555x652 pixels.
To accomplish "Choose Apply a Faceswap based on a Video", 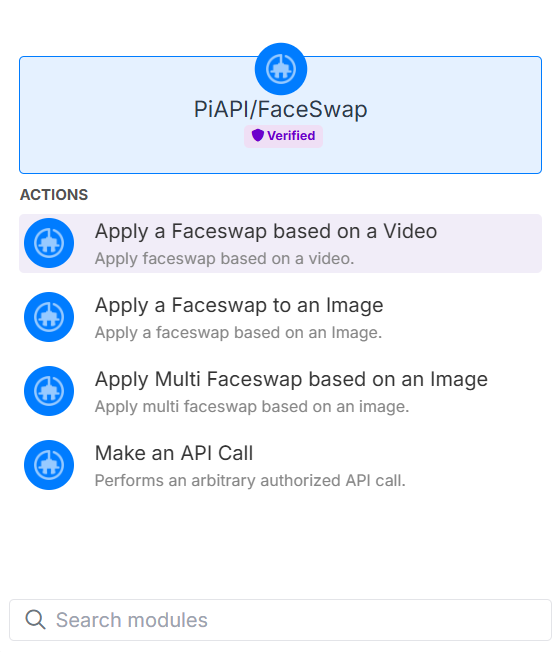I will point(280,243).
